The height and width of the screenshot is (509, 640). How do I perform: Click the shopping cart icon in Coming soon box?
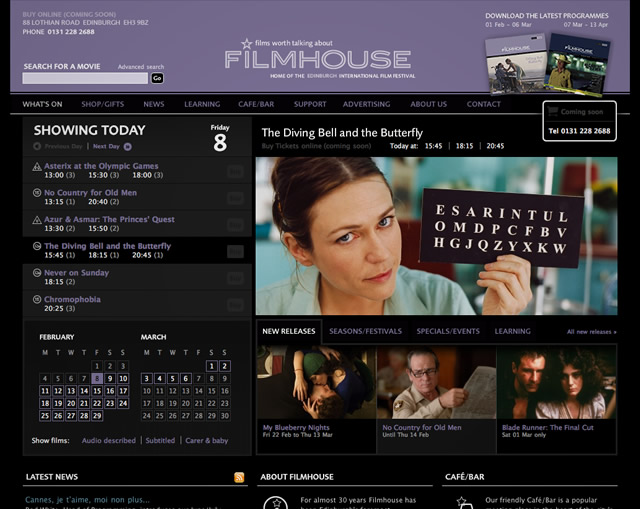pos(553,111)
